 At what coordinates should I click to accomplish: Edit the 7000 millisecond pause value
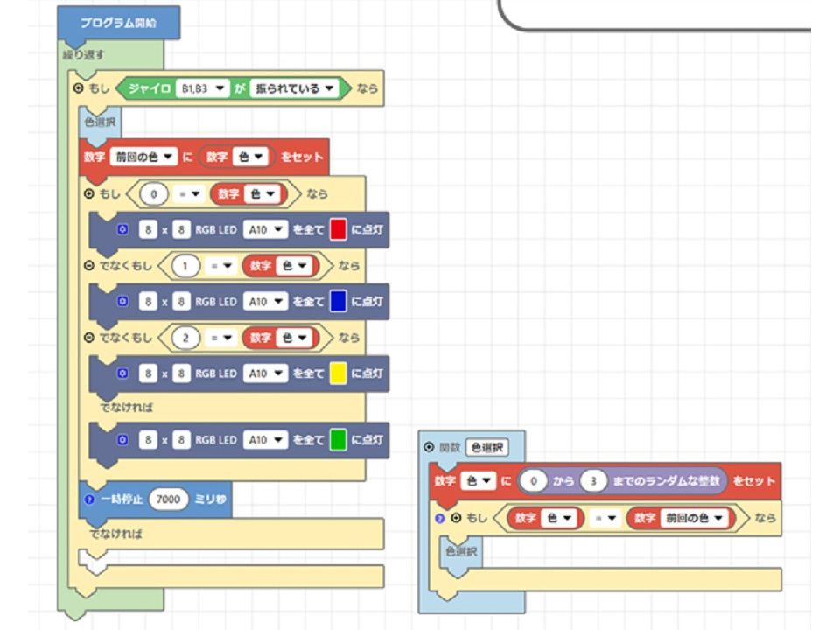pyautogui.click(x=168, y=500)
